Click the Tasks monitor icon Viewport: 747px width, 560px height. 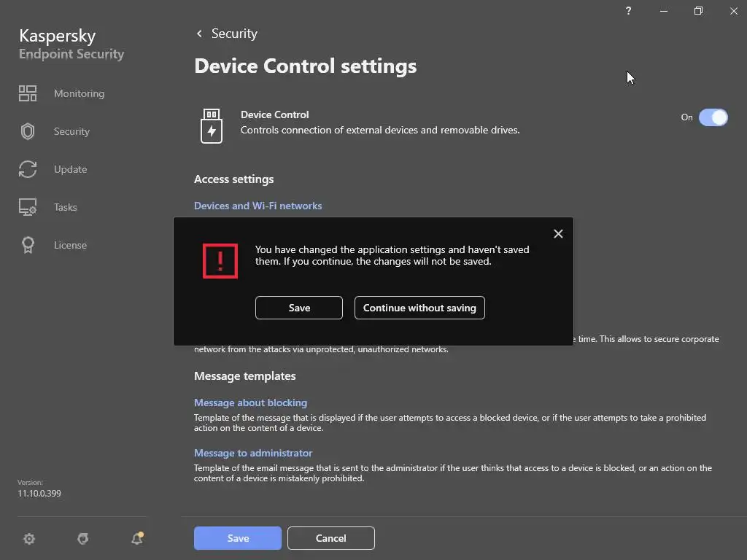[x=28, y=207]
